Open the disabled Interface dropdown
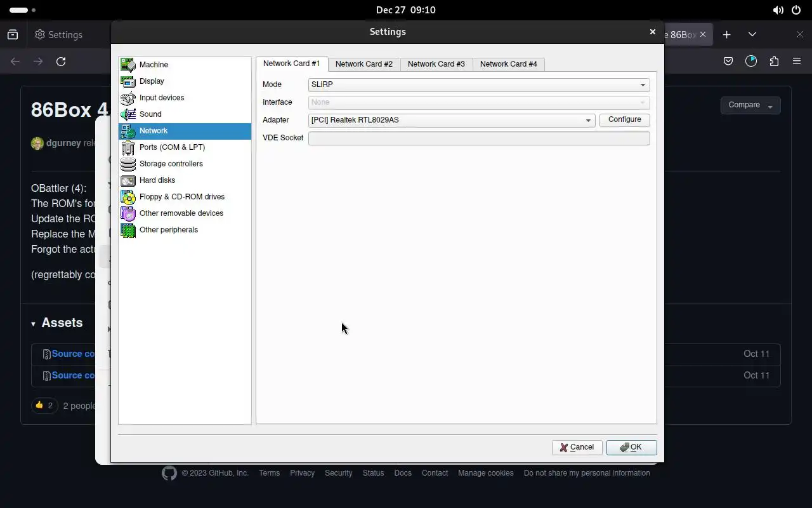 click(x=479, y=102)
